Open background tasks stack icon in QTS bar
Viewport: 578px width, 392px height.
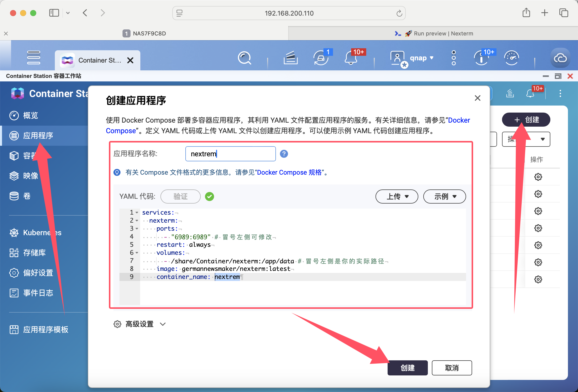291,58
